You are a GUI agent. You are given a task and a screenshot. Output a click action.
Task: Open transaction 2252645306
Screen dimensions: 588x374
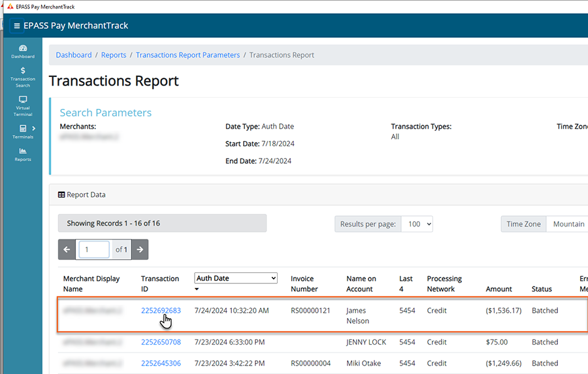tap(161, 363)
